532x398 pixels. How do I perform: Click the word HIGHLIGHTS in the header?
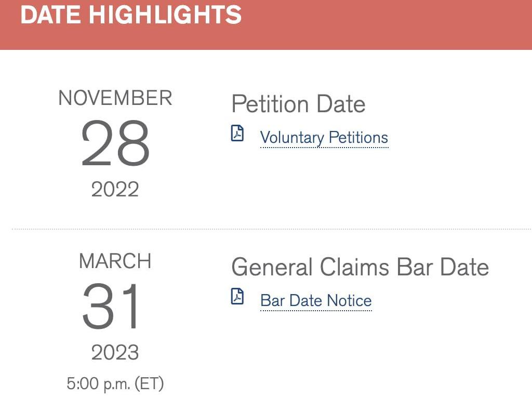click(165, 15)
